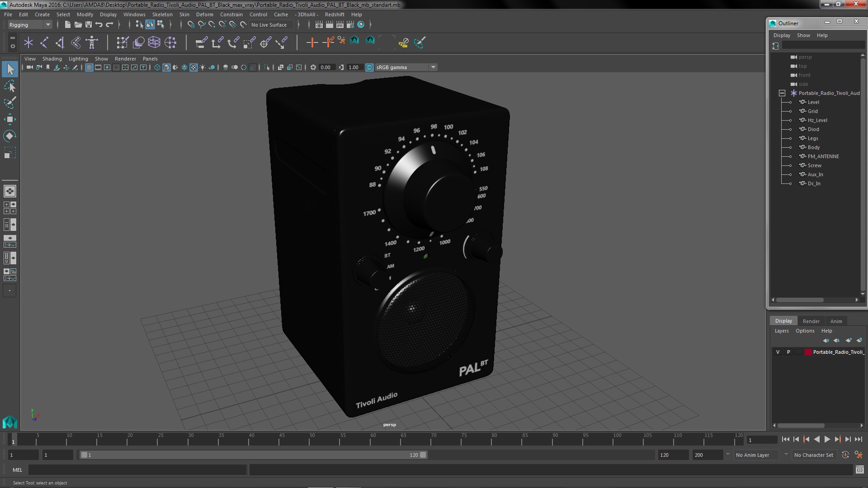This screenshot has height=488, width=868.
Task: Open the viewport Shading menu
Action: 52,59
